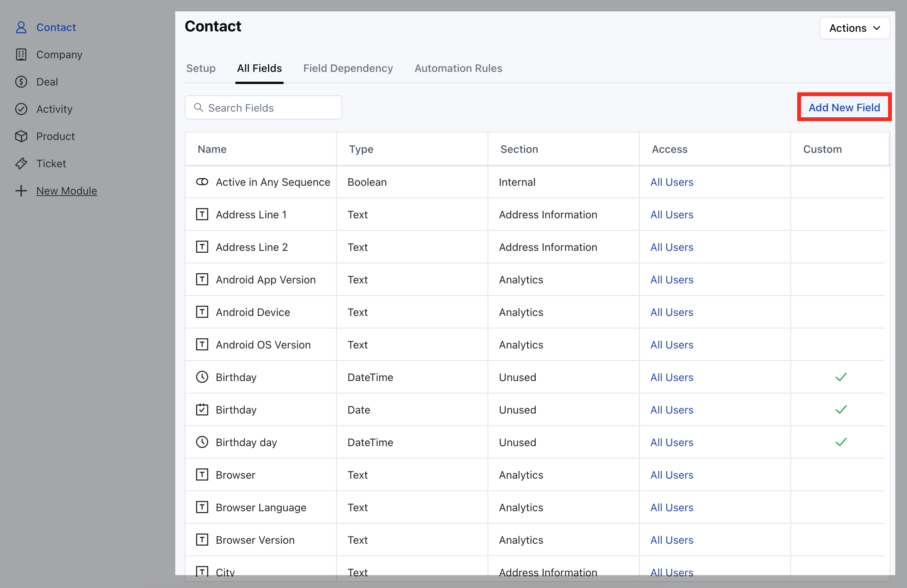
Task: Click the Company building icon
Action: pos(21,54)
